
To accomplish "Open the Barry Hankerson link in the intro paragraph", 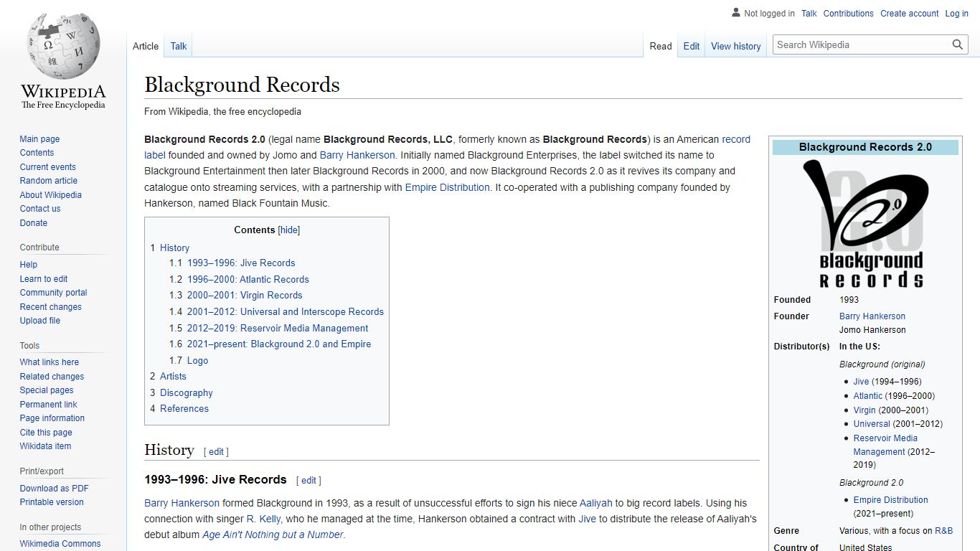I will point(357,155).
